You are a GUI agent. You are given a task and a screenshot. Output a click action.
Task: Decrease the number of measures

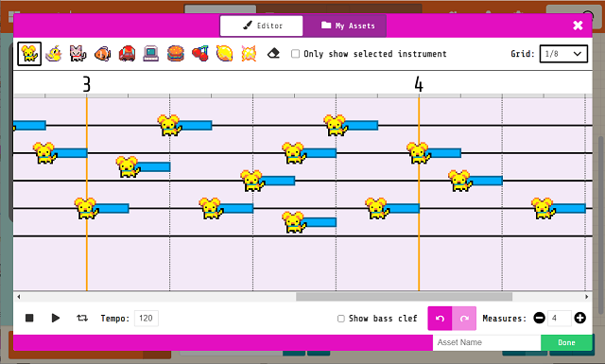[x=540, y=318]
